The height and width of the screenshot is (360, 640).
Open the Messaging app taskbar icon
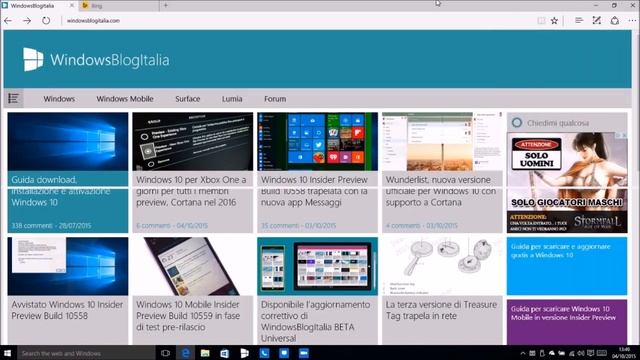click(x=284, y=353)
